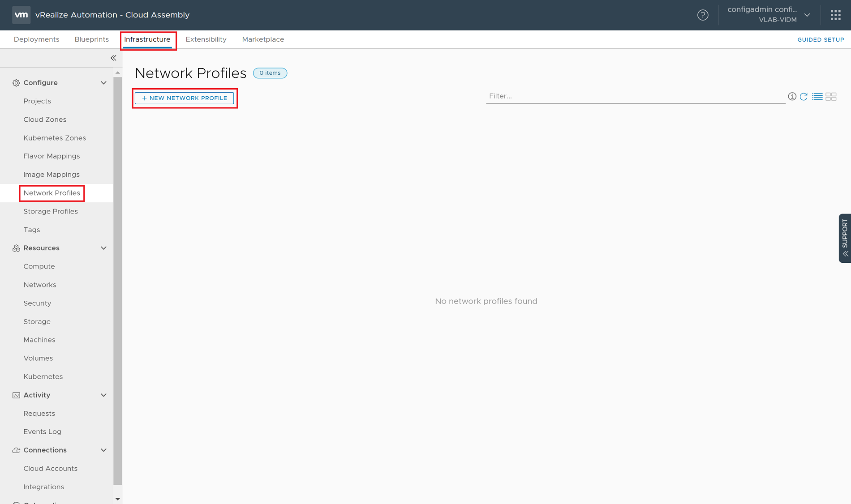Open the help icon in the top bar
The image size is (851, 504).
(703, 15)
